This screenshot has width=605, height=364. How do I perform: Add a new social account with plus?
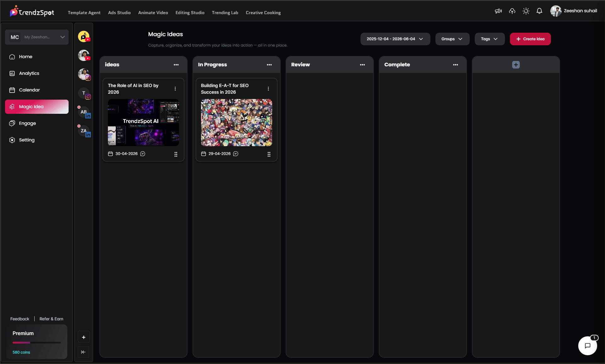(x=84, y=337)
